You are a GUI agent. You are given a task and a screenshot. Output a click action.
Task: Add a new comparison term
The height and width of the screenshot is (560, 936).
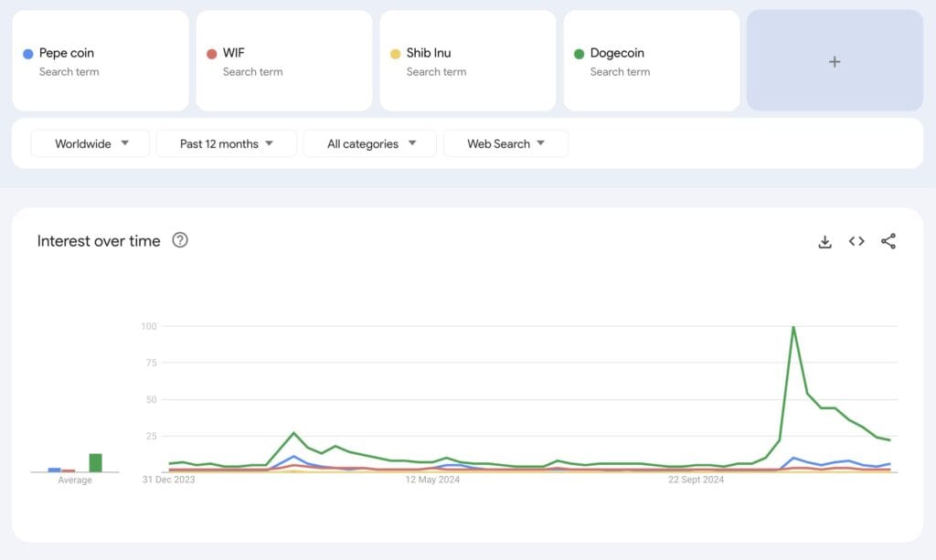834,61
